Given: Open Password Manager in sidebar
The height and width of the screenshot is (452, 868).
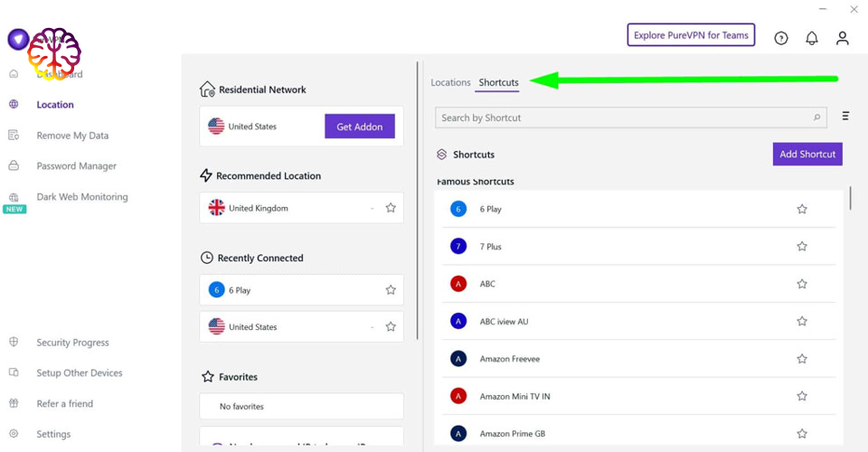Looking at the screenshot, I should coord(76,166).
